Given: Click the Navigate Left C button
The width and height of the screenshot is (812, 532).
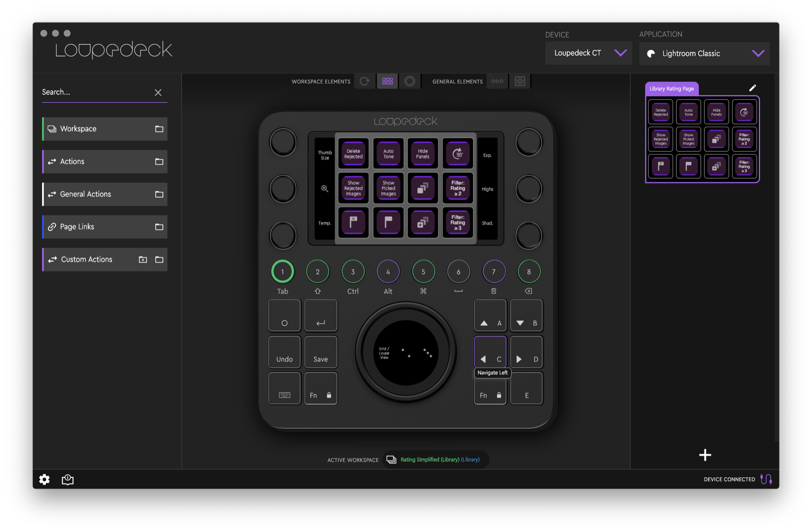Looking at the screenshot, I should tap(490, 352).
